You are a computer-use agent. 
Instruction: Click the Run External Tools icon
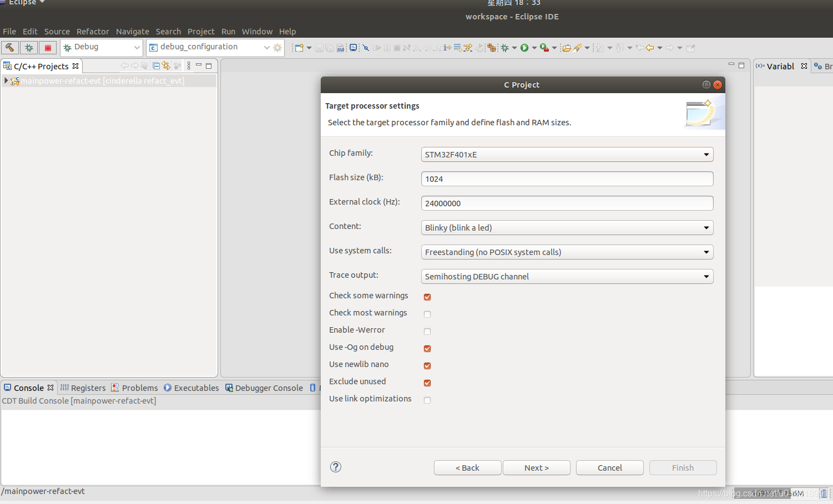(x=544, y=48)
